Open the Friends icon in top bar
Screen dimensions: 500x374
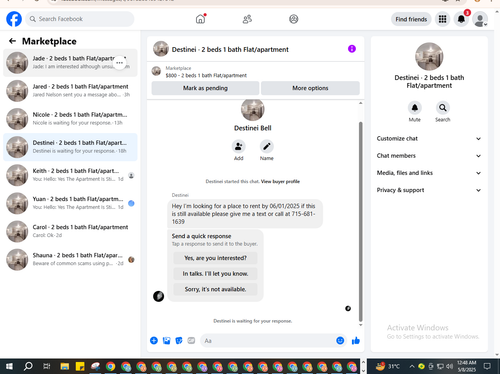(x=247, y=19)
